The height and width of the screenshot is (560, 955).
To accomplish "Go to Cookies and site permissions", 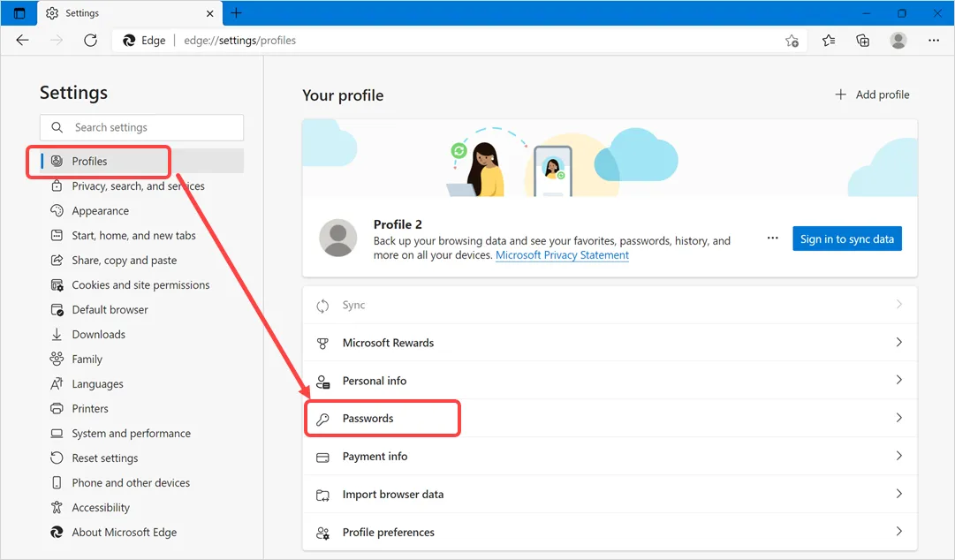I will click(x=140, y=285).
